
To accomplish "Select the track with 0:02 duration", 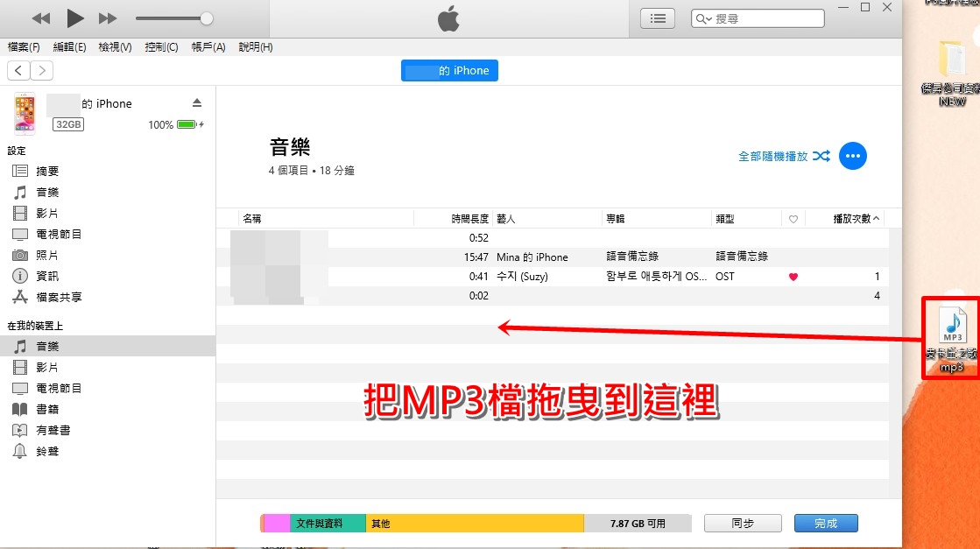I will pos(553,295).
